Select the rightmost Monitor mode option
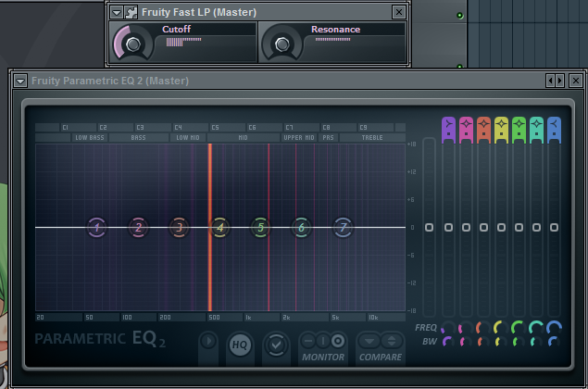The image size is (588, 389). (338, 341)
